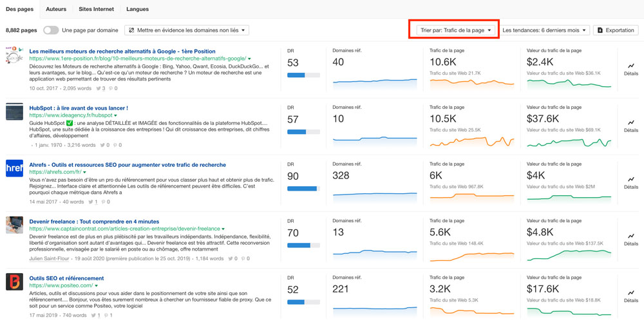
Task: Select the Des pages tab
Action: click(20, 9)
